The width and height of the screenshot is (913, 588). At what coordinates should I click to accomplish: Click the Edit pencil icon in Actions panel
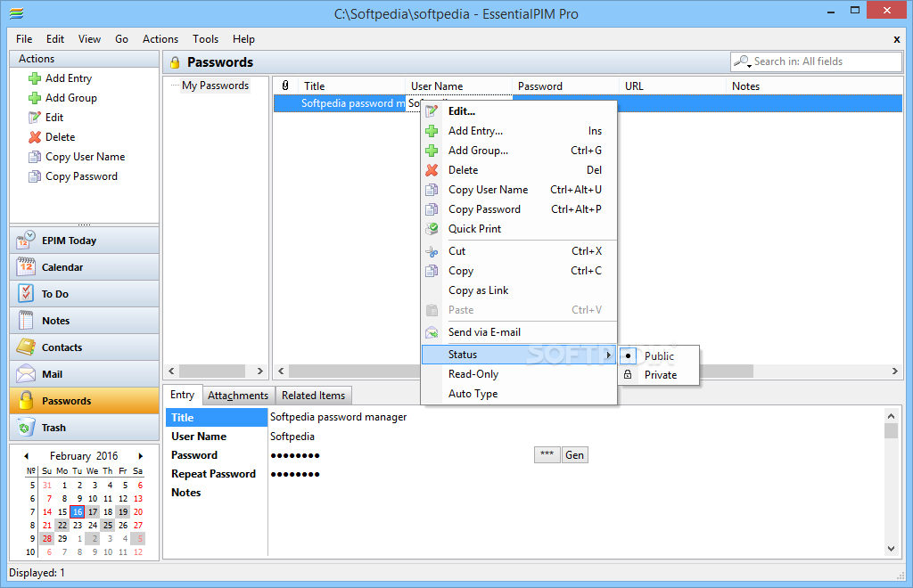[35, 118]
